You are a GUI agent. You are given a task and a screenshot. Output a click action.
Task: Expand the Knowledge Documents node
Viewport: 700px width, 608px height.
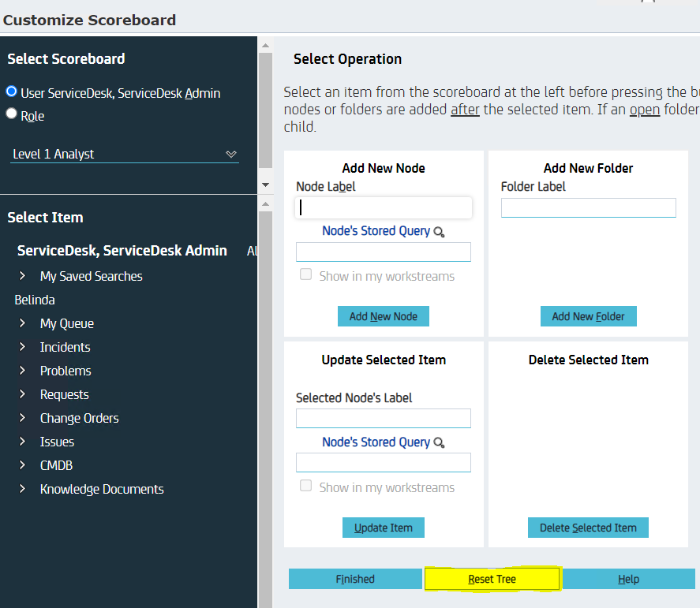(23, 489)
